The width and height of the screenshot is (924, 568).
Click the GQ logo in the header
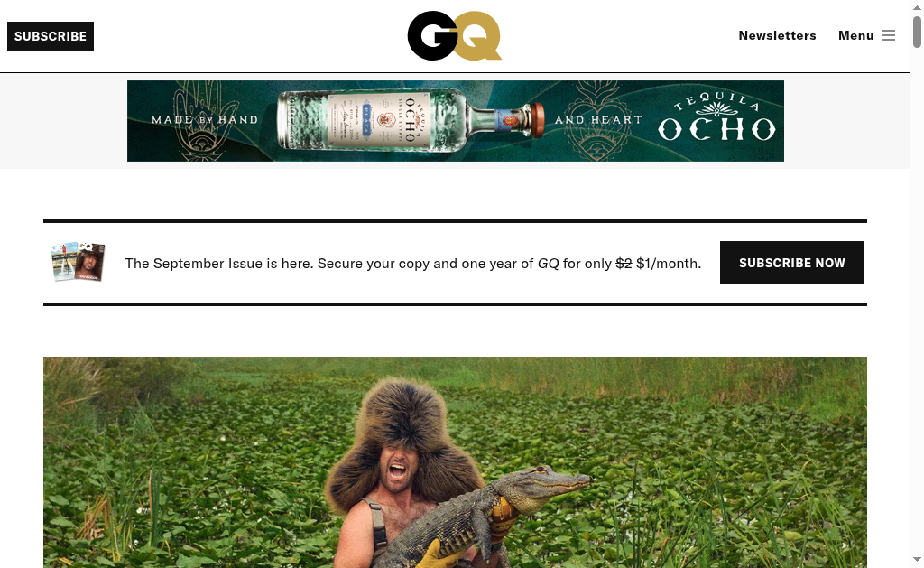pos(455,35)
